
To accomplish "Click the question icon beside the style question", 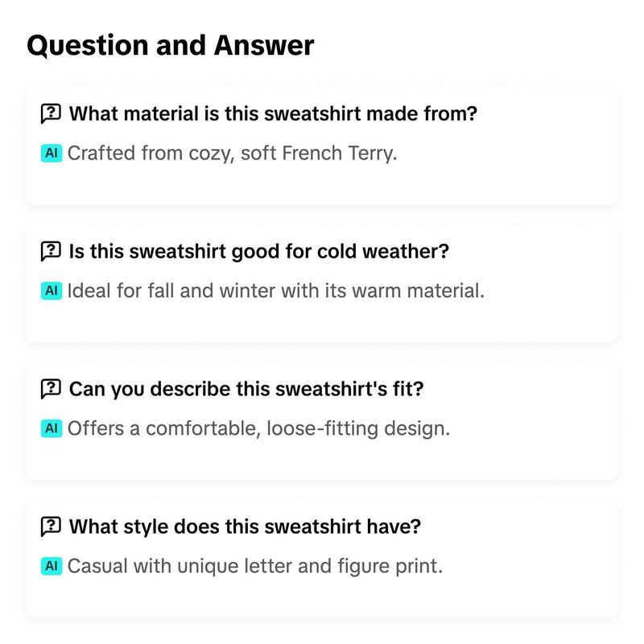I will coord(51,526).
